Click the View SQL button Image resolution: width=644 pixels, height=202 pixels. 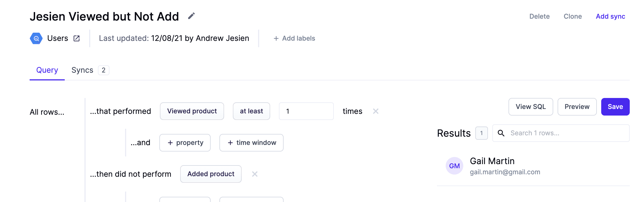click(530, 107)
